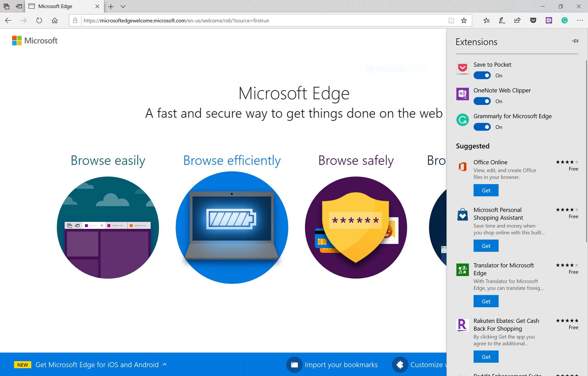Click the Add notes pen icon
The height and width of the screenshot is (376, 588).
click(x=502, y=21)
